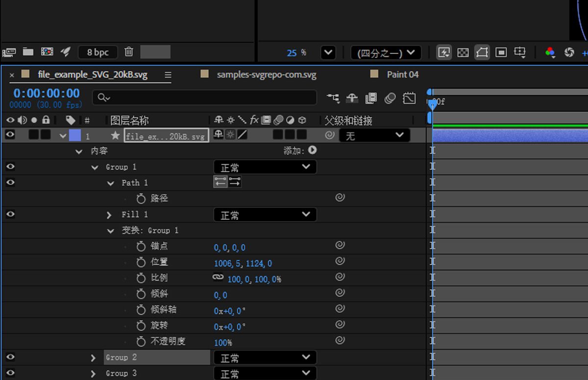Open the parent layer 无 dropdown

click(374, 135)
